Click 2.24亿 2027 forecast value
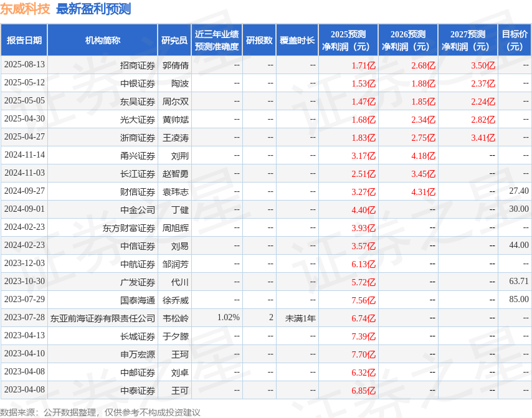Screen dimensions: 532x418 coord(483,101)
